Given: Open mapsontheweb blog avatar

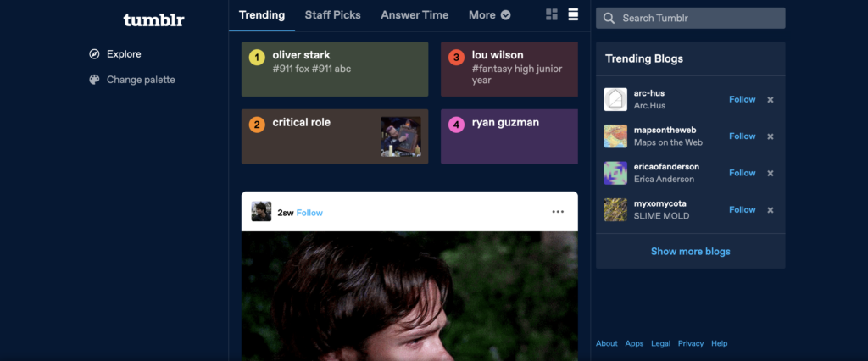Looking at the screenshot, I should pos(615,136).
